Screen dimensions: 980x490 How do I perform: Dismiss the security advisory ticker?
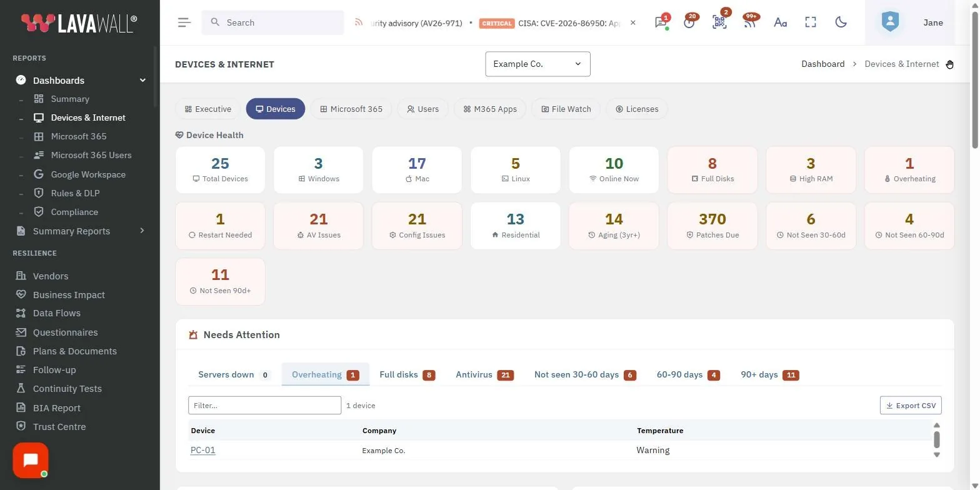point(633,22)
